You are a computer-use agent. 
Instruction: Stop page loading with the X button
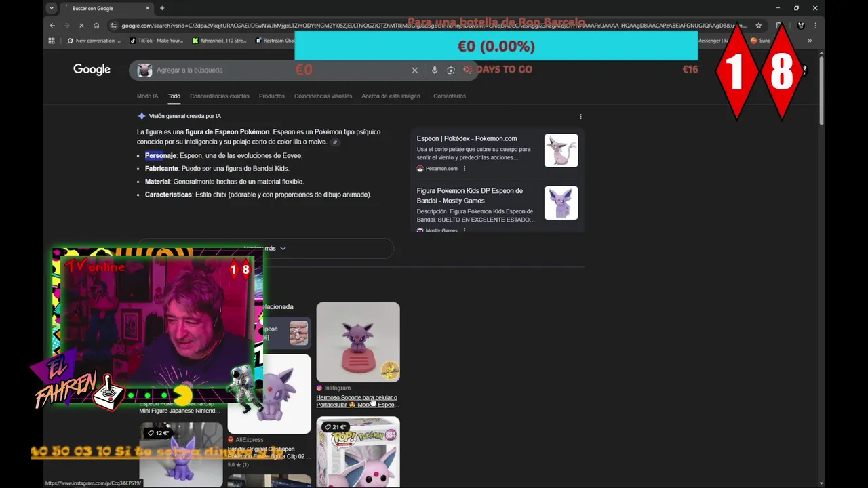point(81,26)
